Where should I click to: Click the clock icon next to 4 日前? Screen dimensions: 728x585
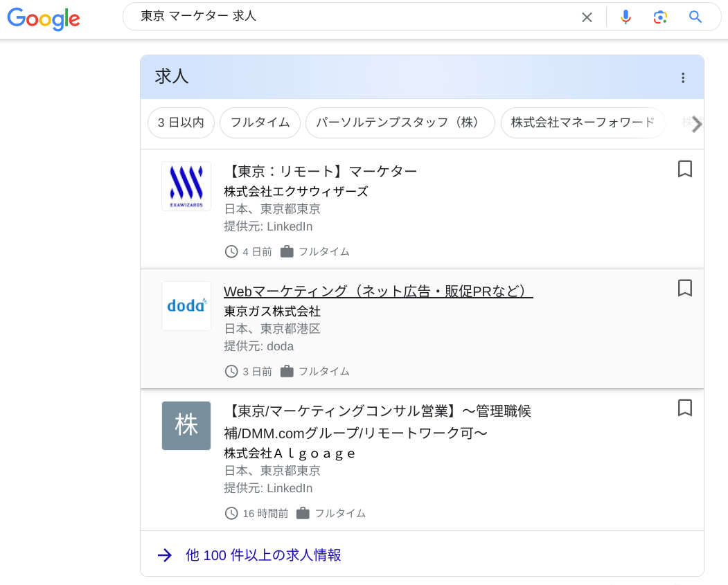(x=231, y=252)
